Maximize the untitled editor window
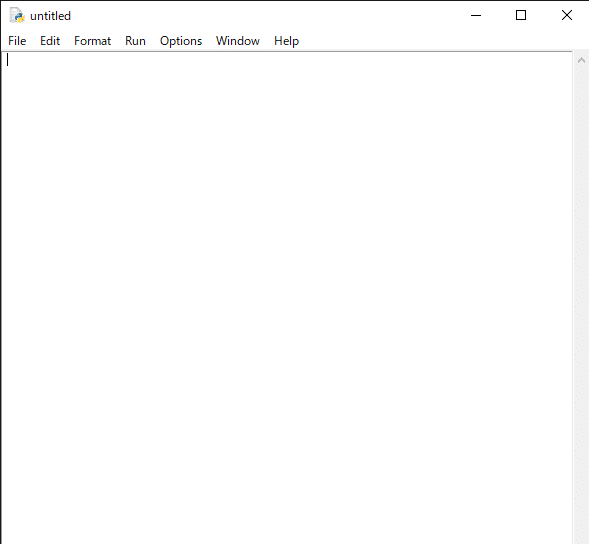 [521, 15]
